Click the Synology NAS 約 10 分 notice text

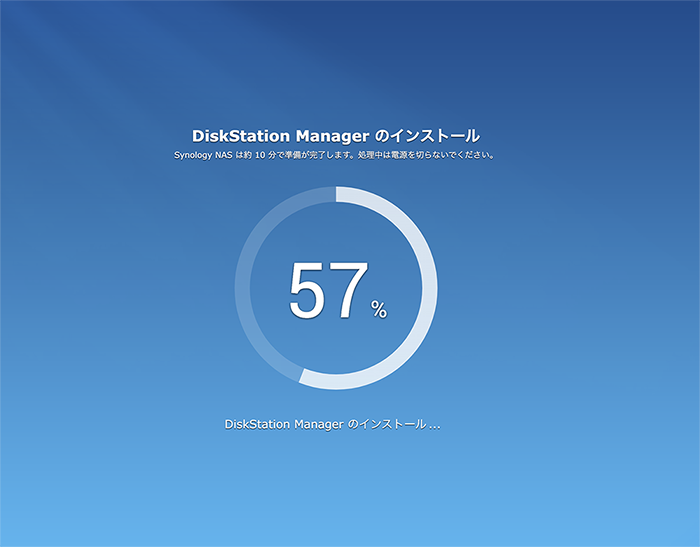pos(334,155)
